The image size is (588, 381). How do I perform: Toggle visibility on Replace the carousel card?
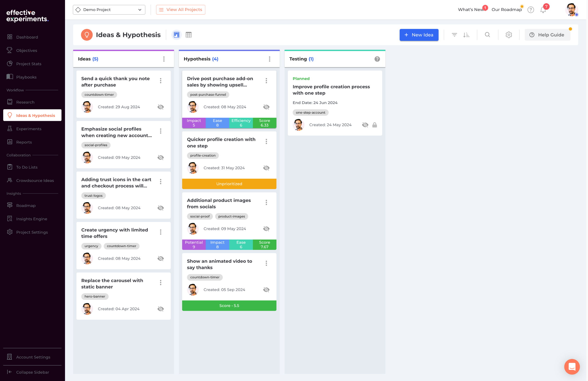(x=161, y=309)
